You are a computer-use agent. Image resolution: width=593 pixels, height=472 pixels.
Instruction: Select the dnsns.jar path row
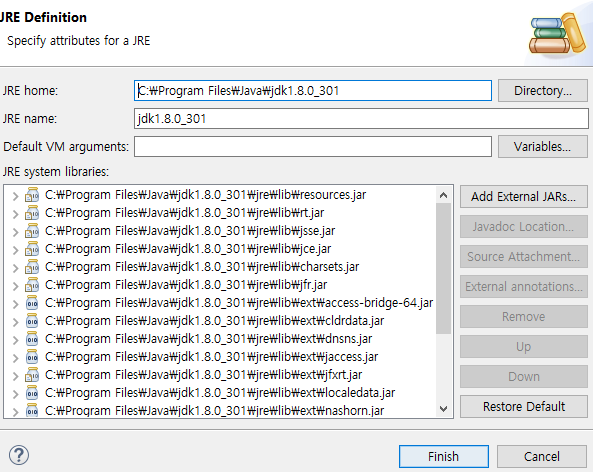[x=208, y=339]
